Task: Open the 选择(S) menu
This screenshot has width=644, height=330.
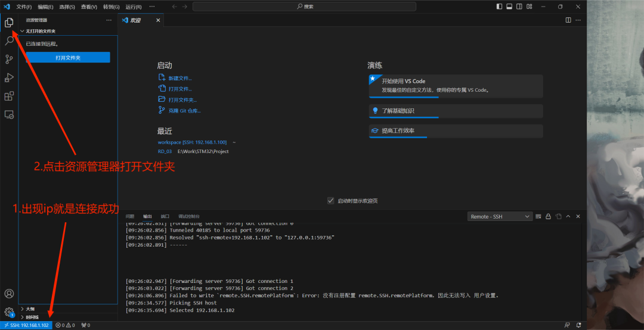Action: [67, 7]
